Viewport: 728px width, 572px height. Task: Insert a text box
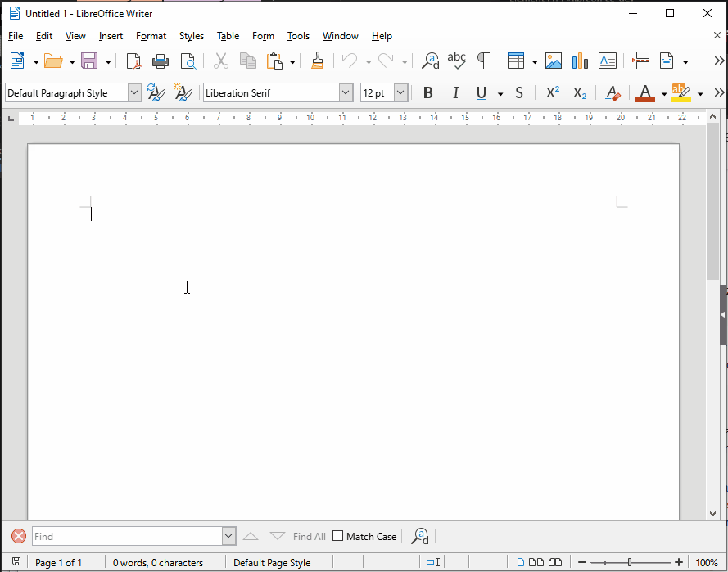607,60
